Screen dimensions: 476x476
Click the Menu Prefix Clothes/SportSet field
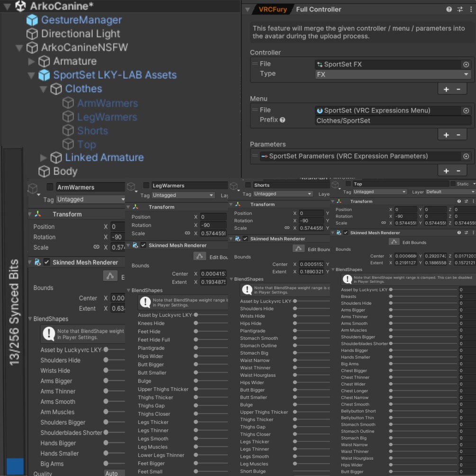[393, 120]
